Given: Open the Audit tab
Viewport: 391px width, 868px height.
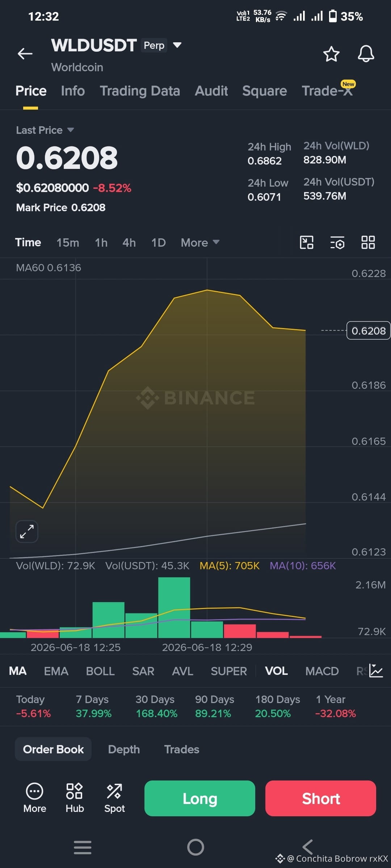Looking at the screenshot, I should click(x=211, y=91).
